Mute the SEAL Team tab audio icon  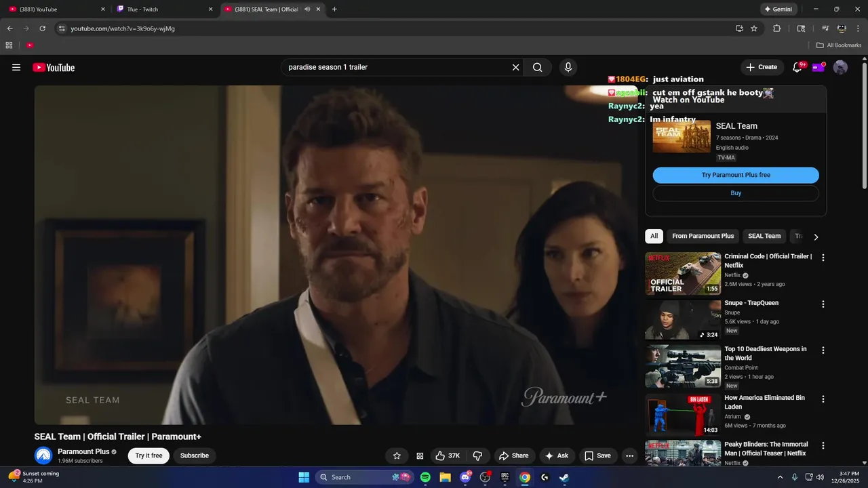(307, 9)
